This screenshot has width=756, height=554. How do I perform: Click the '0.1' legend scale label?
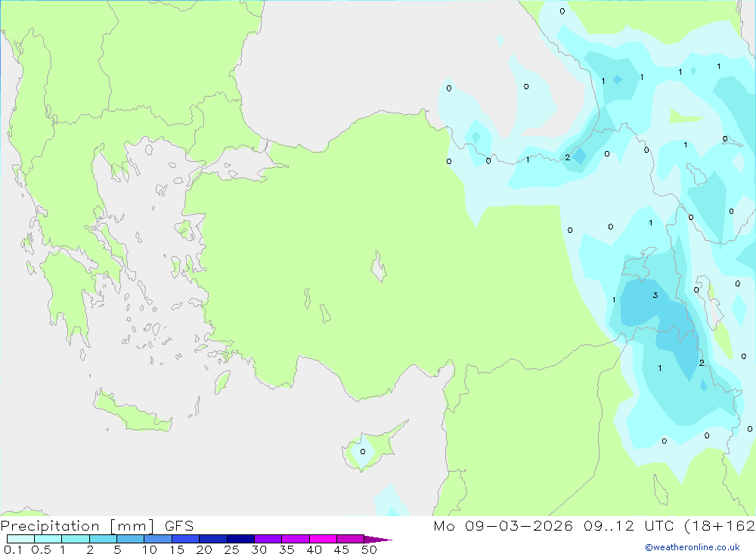click(x=13, y=549)
